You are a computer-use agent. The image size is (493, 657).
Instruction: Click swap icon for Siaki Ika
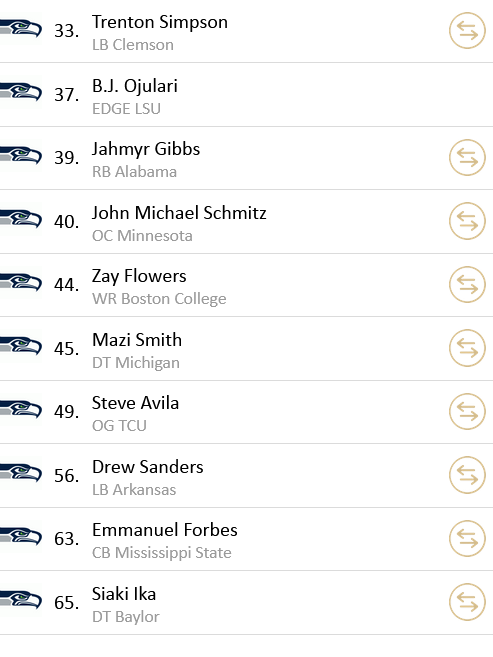467,602
